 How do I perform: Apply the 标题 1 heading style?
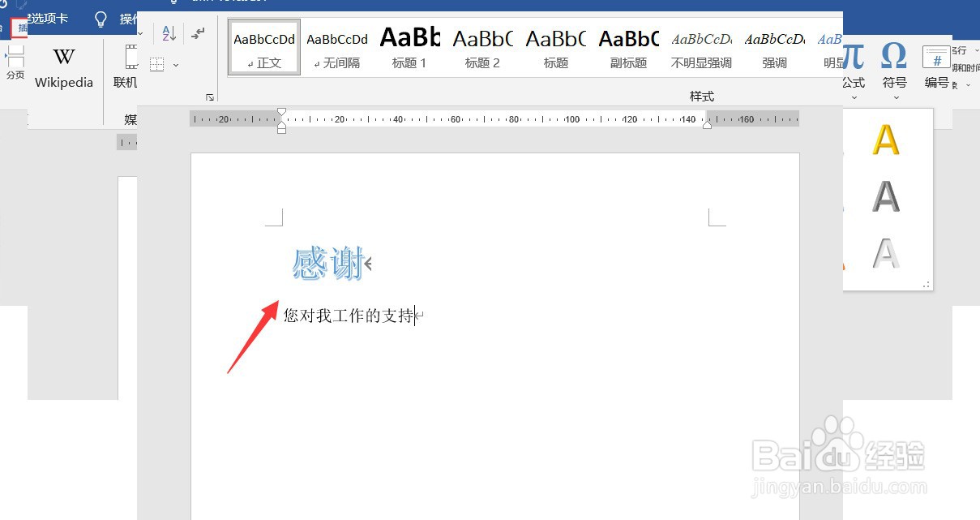(x=409, y=46)
